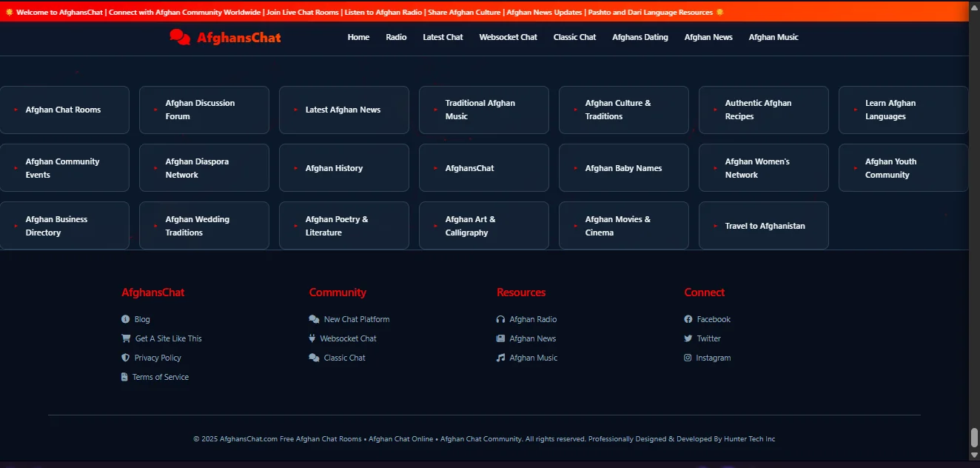Viewport: 980px width, 468px height.
Task: Click the shield icon beside Privacy Policy
Action: point(125,358)
